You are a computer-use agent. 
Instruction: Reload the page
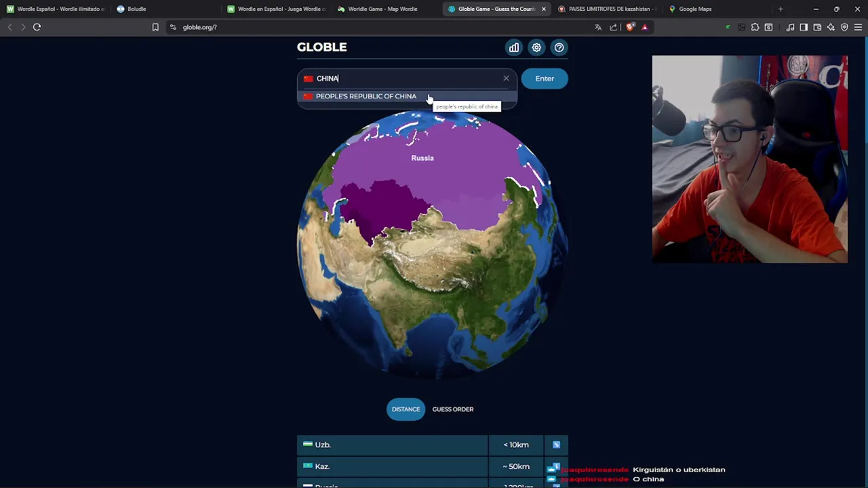point(37,27)
